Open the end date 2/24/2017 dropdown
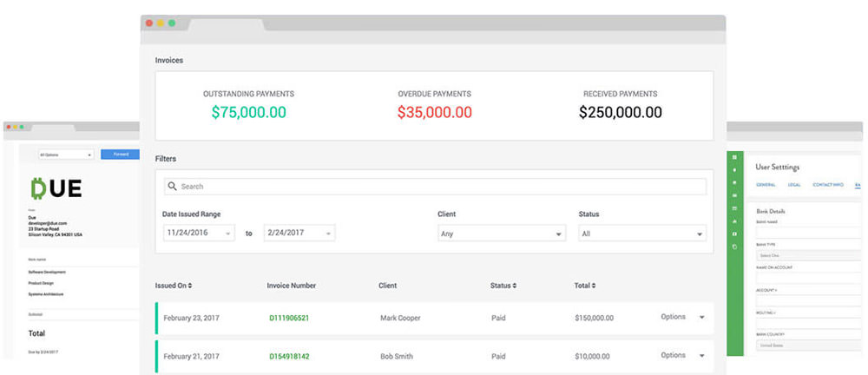Image resolution: width=868 pixels, height=375 pixels. [x=299, y=234]
